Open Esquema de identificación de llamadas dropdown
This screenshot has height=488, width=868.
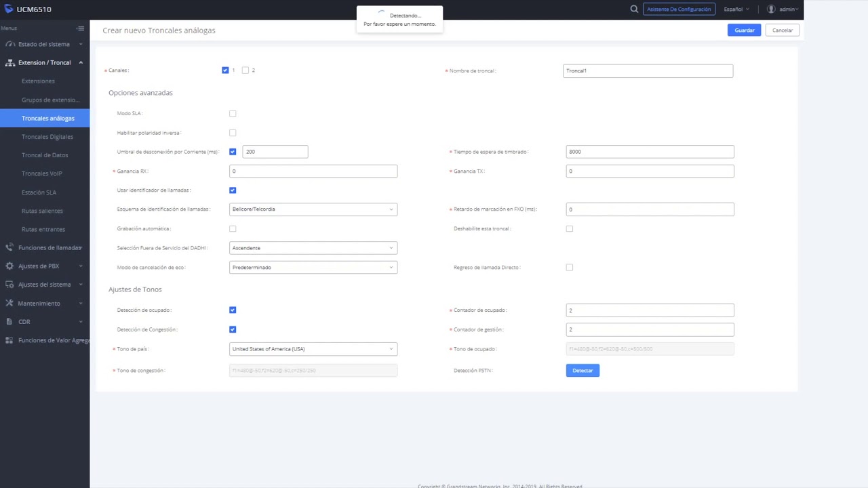point(313,209)
